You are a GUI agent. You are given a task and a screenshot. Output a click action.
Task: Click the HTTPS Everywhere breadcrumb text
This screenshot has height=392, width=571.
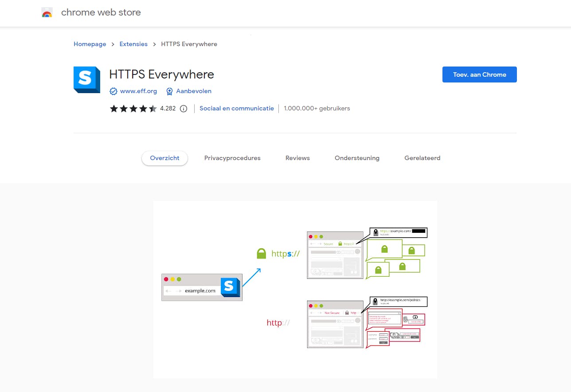coord(189,44)
